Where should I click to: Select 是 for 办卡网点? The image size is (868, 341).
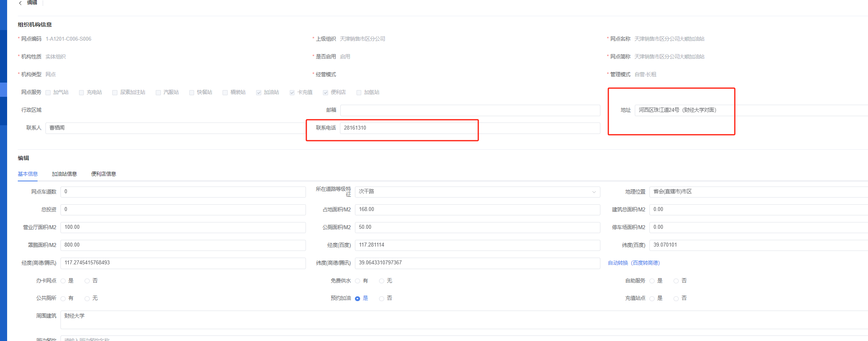coord(63,281)
